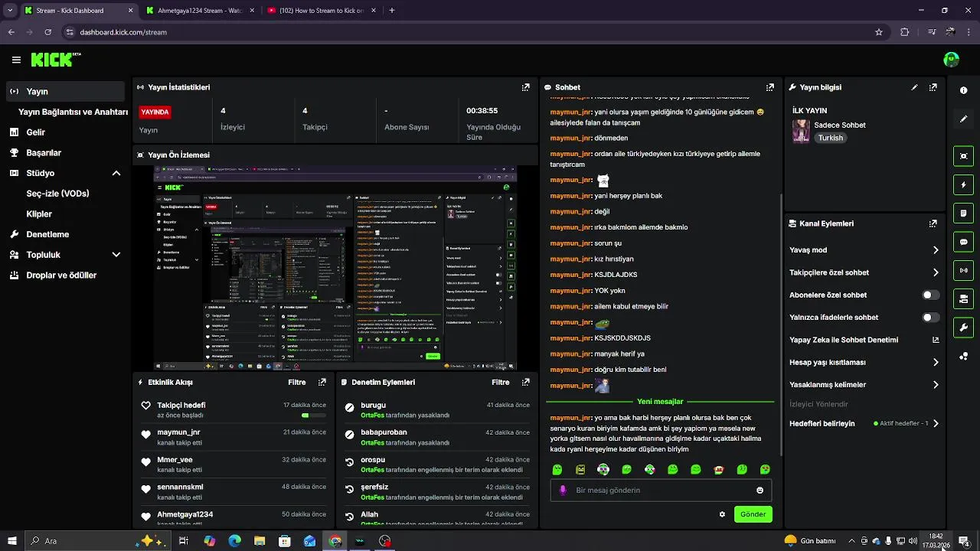Open the hamburger menu next to the KICK logo

pyautogui.click(x=16, y=60)
